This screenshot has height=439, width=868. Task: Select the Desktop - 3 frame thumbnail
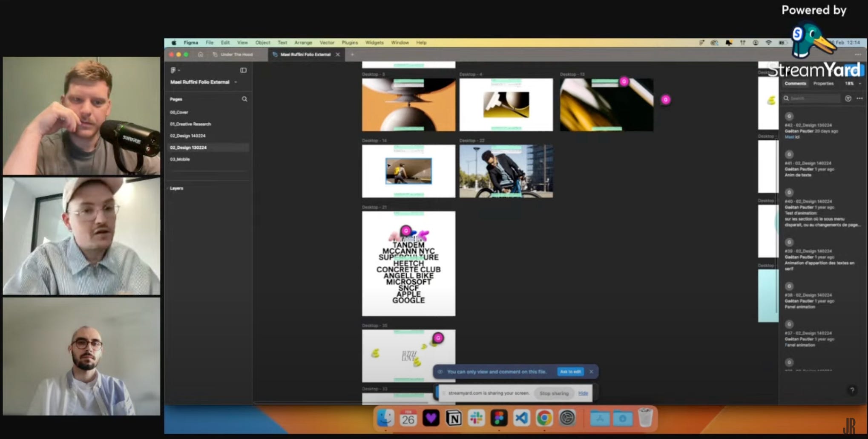408,104
